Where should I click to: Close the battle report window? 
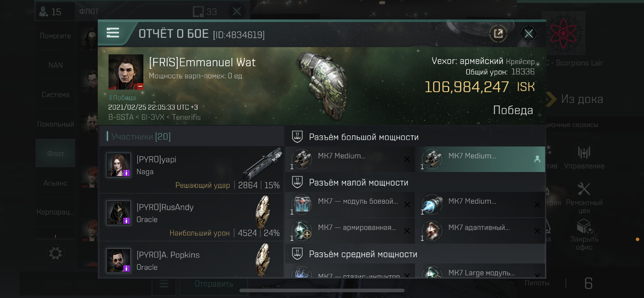pos(529,34)
